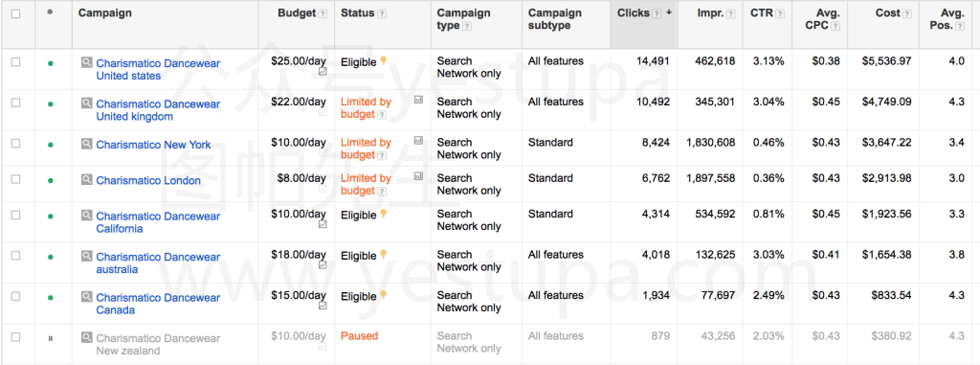Open the budget chart icon for Charismatico London
Screen dimensions: 980x365
coord(418,176)
